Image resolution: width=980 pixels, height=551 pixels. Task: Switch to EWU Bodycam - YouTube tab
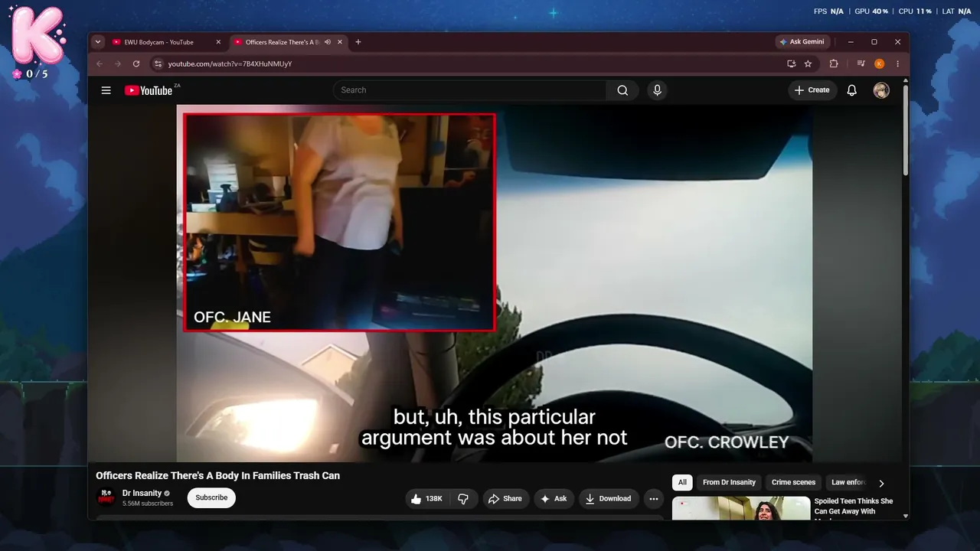point(166,42)
